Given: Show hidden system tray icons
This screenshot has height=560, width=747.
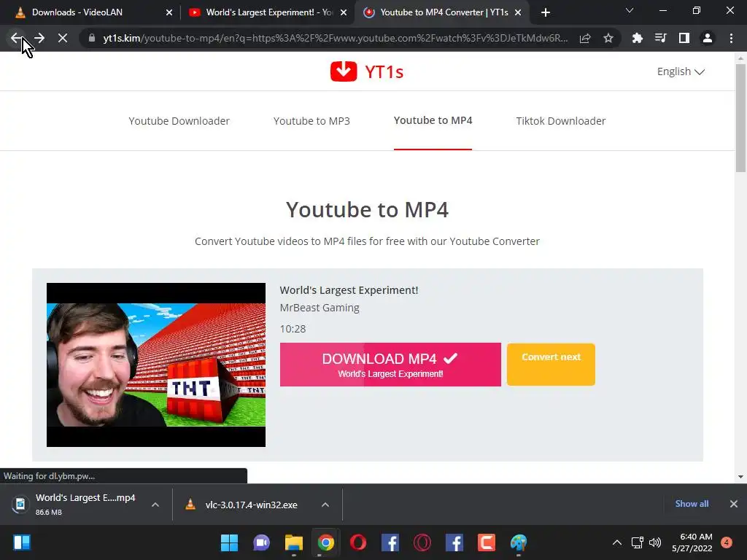Looking at the screenshot, I should coord(617,542).
